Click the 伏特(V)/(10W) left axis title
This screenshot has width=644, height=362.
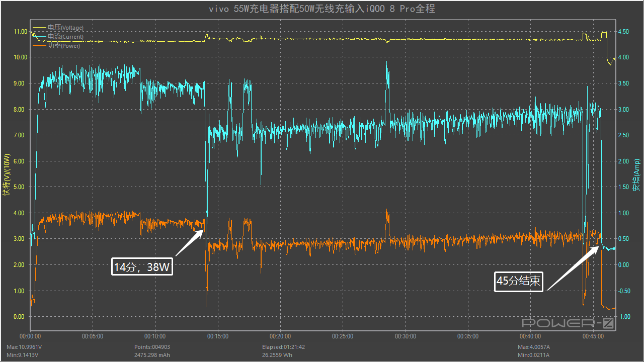click(x=6, y=173)
